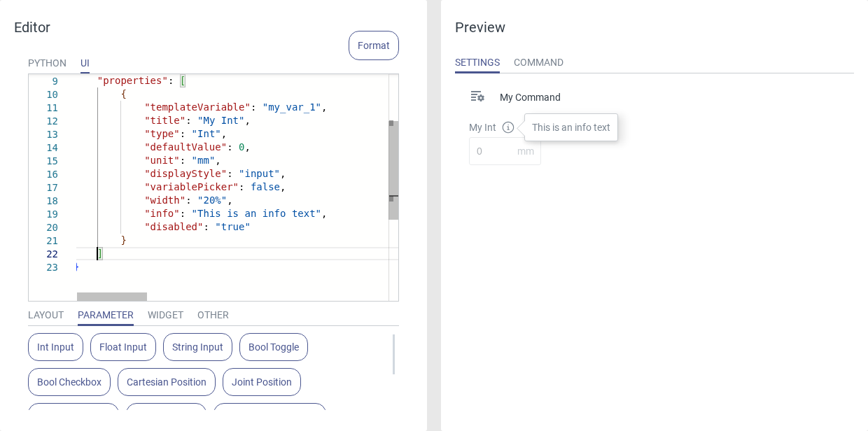The height and width of the screenshot is (431, 868).
Task: Insert an Int Input parameter
Action: (x=55, y=347)
